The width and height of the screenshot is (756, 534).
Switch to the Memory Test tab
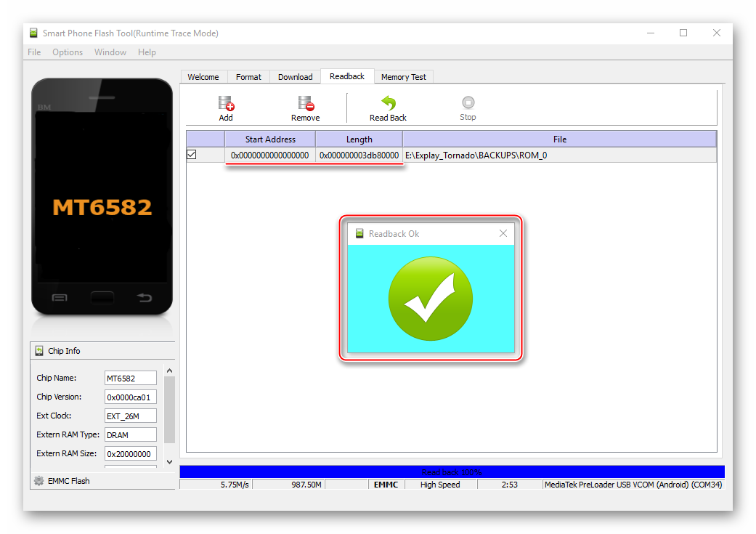[404, 77]
